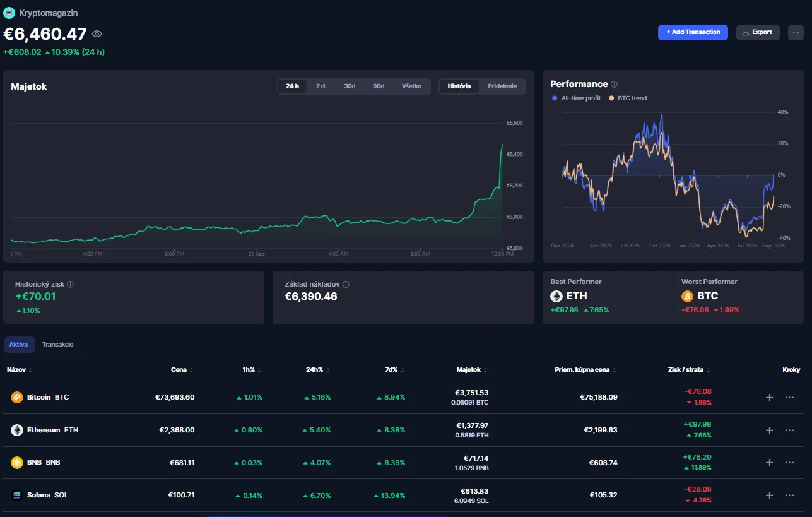Add transaction with plus icon for Bitcoin
The width and height of the screenshot is (812, 517).
(769, 398)
